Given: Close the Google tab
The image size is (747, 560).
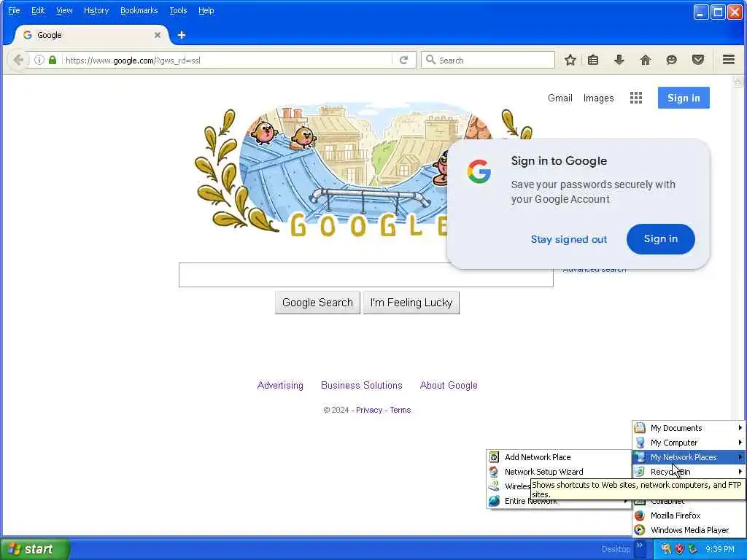Looking at the screenshot, I should pos(158,35).
